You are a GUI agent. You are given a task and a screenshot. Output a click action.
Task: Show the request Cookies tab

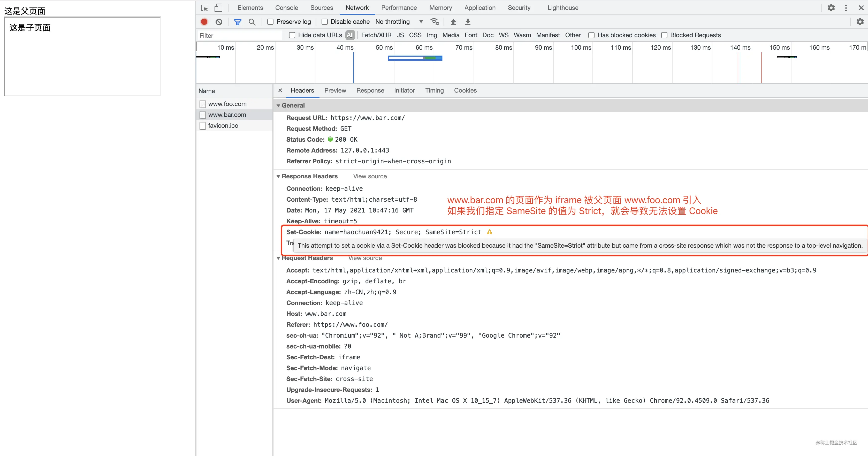[465, 90]
